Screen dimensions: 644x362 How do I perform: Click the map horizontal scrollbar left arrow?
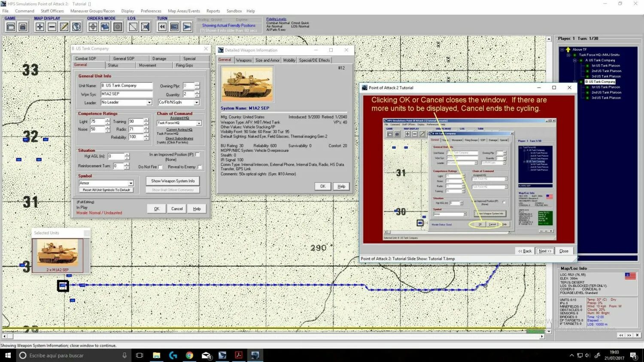click(4, 337)
